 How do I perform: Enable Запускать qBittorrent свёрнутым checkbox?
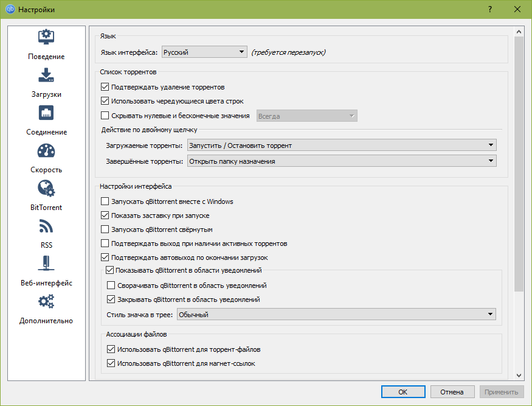click(x=105, y=229)
